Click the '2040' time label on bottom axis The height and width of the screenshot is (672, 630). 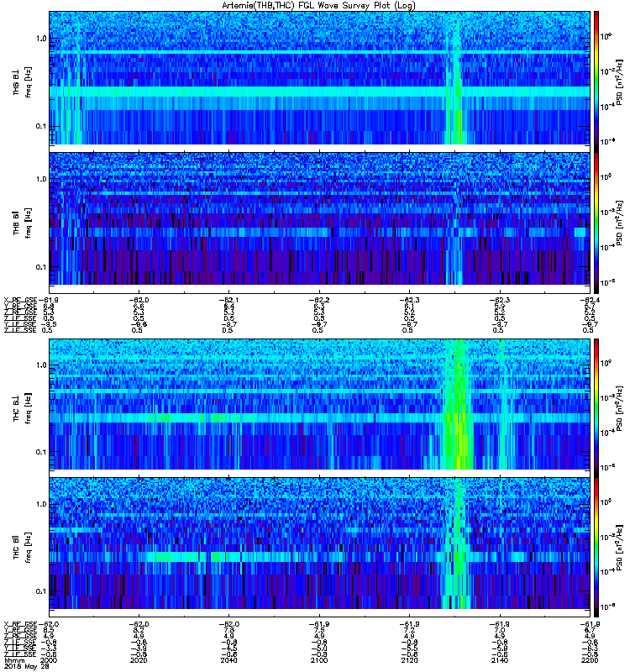click(228, 660)
